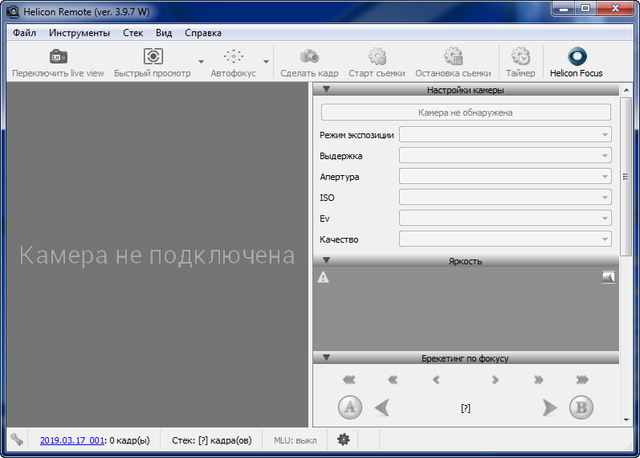Set focus point A round button
This screenshot has width=640, height=458.
pos(349,407)
